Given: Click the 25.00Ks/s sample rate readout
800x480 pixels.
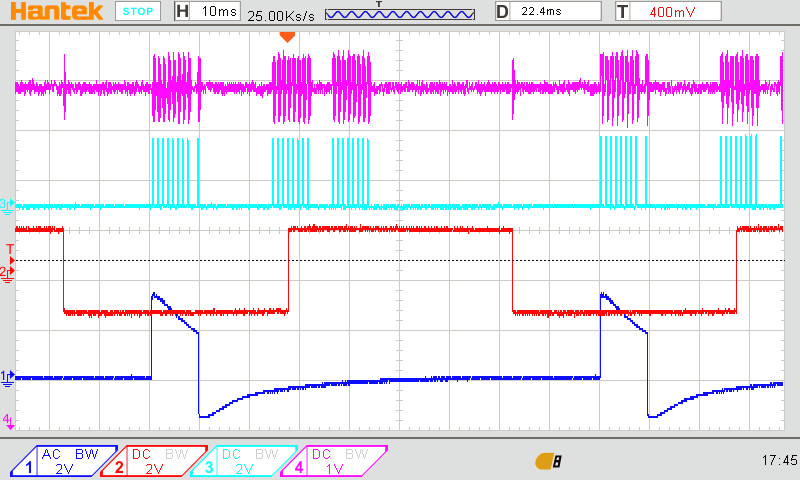Looking at the screenshot, I should click(281, 16).
